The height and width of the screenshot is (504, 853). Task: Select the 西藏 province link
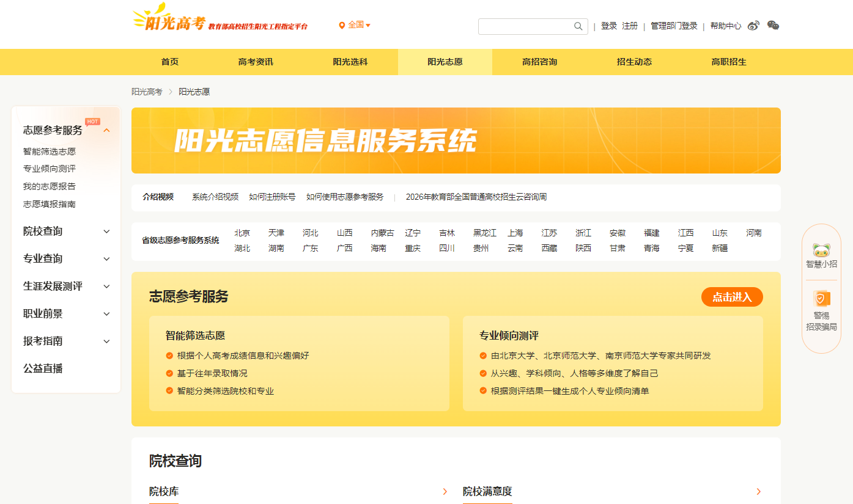click(x=549, y=248)
